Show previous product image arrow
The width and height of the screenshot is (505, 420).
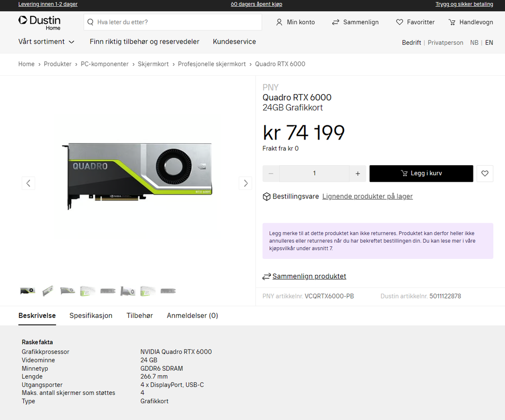click(28, 183)
